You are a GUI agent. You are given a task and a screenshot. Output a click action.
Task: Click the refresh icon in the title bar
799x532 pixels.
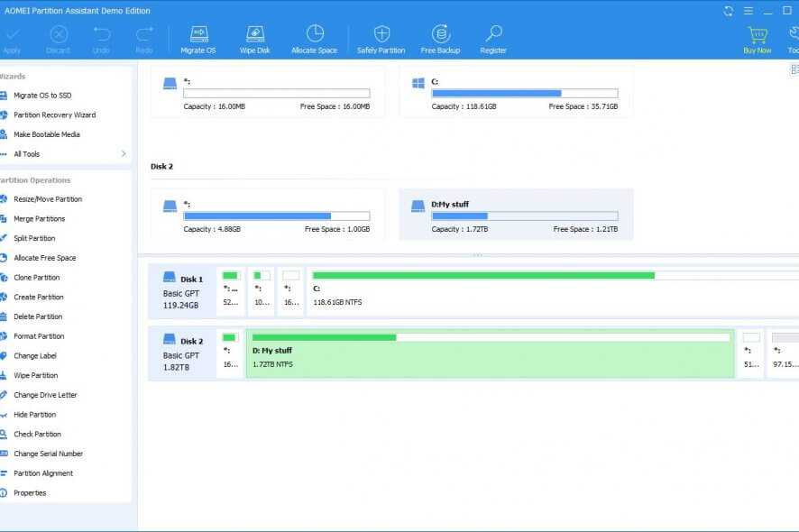pos(728,11)
